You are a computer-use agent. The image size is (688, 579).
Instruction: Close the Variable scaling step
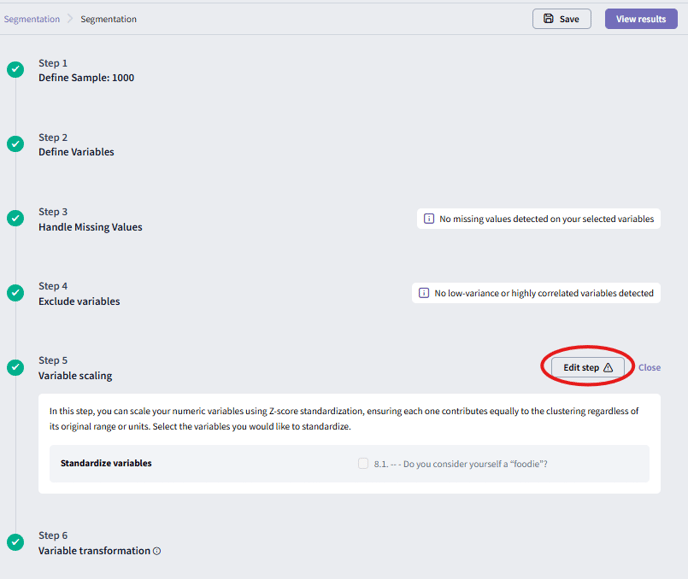tap(649, 367)
